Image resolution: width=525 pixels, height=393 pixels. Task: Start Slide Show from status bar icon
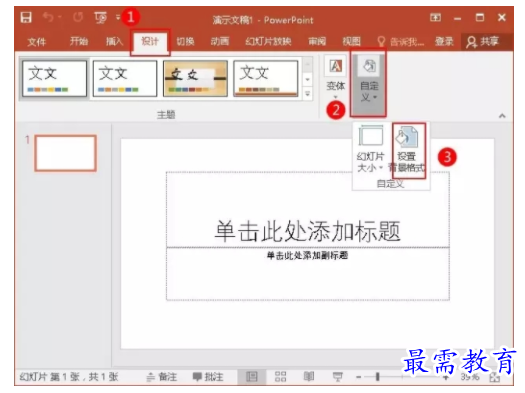pos(338,377)
